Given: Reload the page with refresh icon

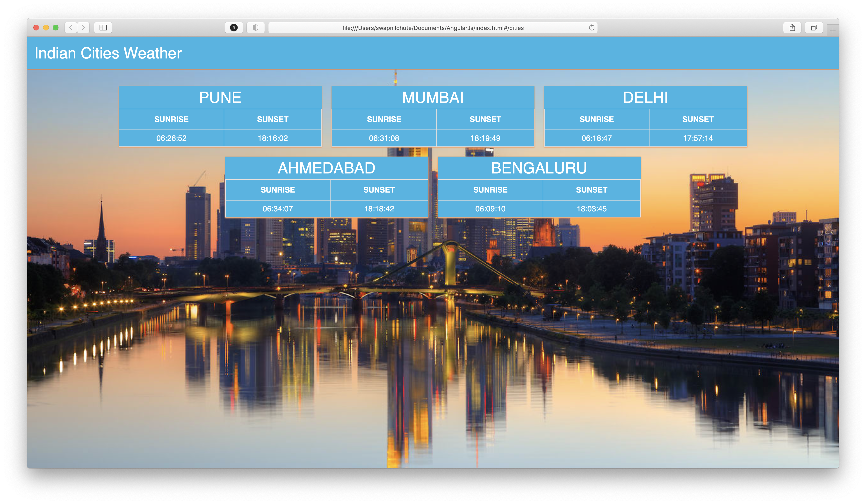Looking at the screenshot, I should [x=592, y=28].
